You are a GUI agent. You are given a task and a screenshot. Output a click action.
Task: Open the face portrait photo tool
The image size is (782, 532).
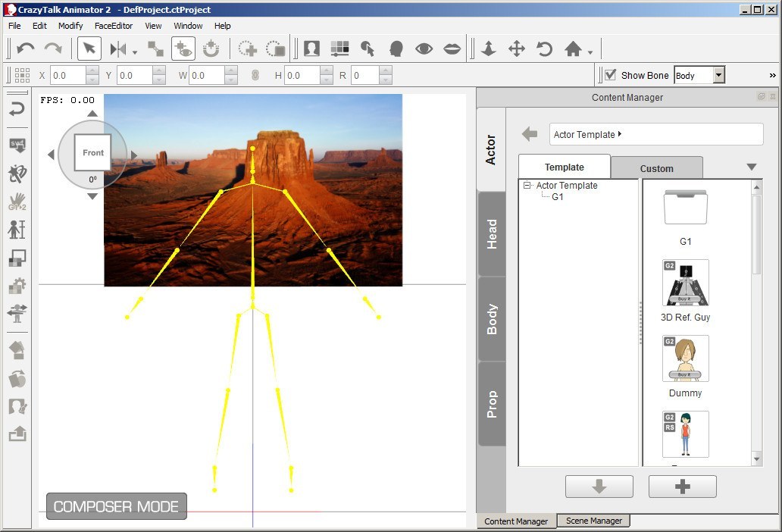[311, 49]
